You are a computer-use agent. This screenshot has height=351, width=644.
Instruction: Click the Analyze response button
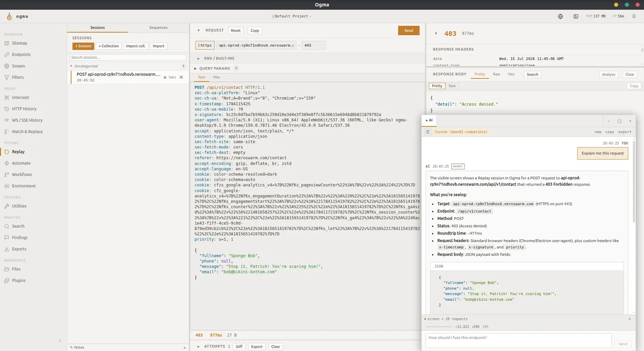pos(609,75)
